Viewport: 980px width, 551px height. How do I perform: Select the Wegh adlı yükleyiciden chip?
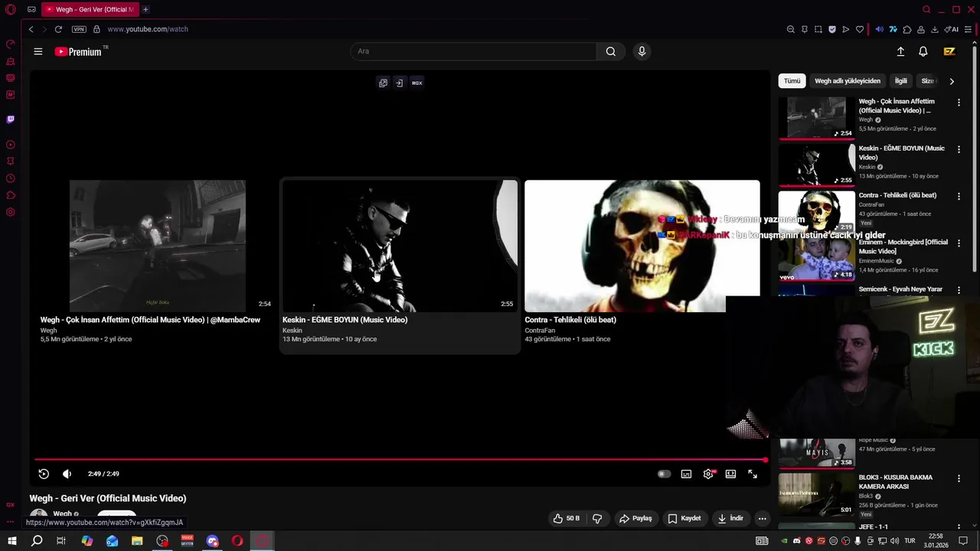848,80
